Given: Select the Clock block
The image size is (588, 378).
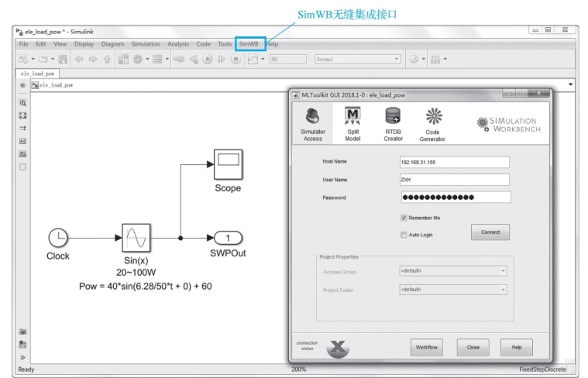Looking at the screenshot, I should [x=58, y=238].
